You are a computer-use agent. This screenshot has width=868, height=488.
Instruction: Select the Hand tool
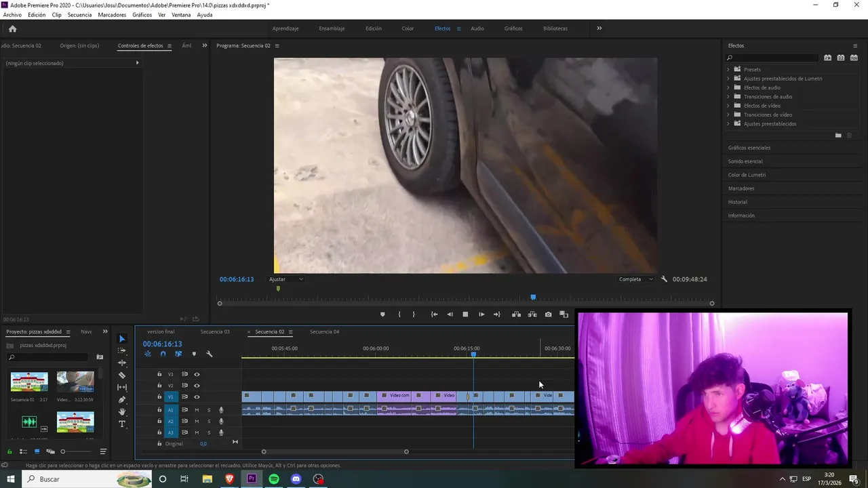[x=122, y=412]
